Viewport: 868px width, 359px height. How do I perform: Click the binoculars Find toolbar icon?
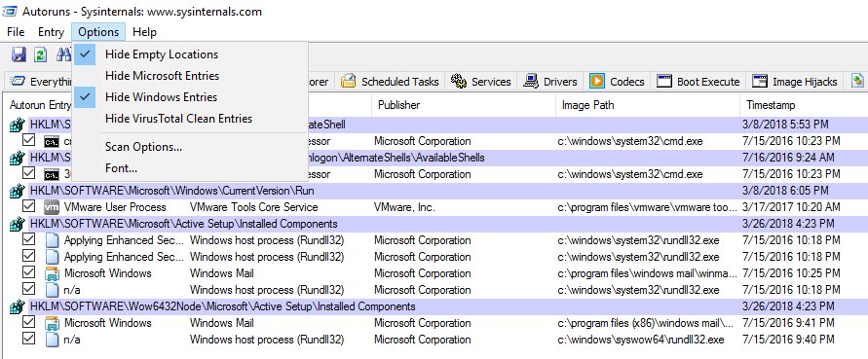pyautogui.click(x=63, y=54)
